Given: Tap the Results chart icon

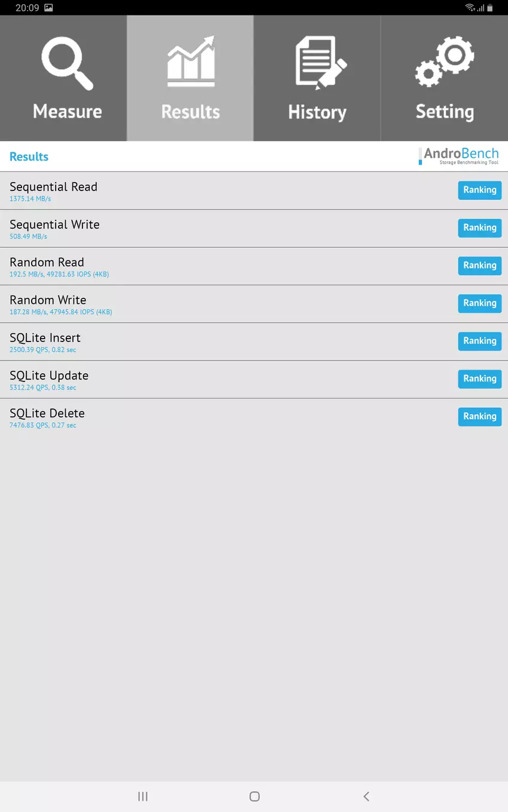Looking at the screenshot, I should [x=191, y=61].
